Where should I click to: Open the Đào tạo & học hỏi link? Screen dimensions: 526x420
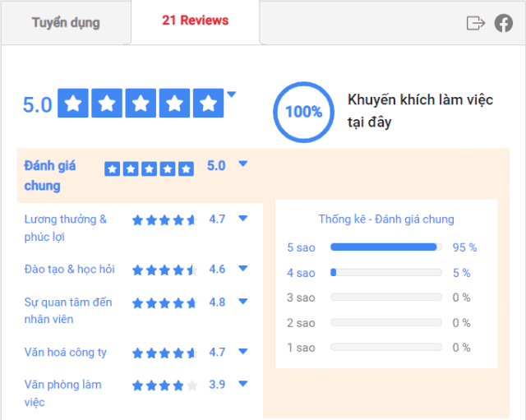pyautogui.click(x=69, y=269)
